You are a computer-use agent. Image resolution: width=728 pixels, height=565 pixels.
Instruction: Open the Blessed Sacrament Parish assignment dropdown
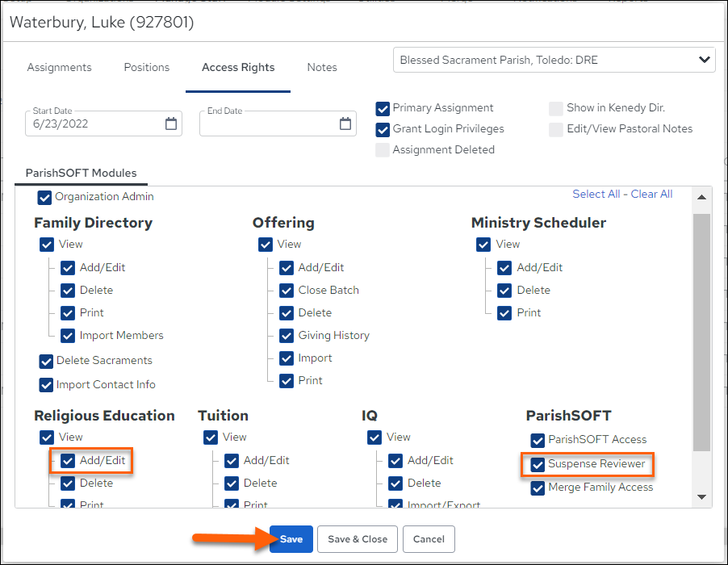pyautogui.click(x=554, y=60)
